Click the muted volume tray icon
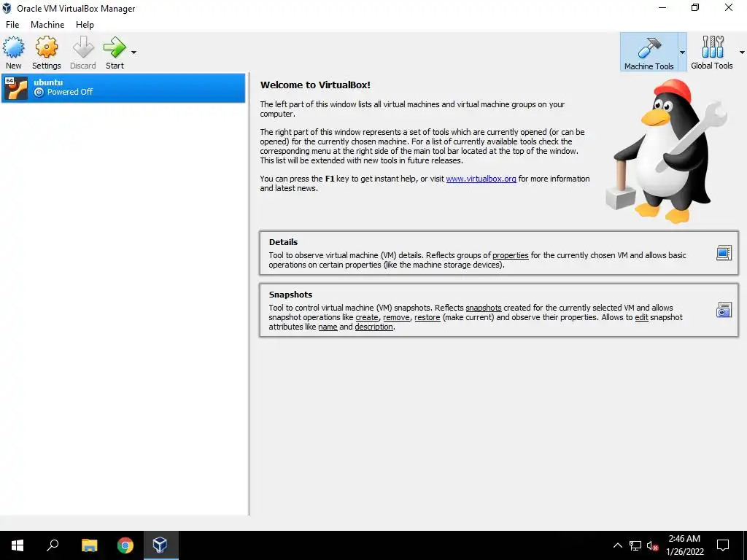 (652, 545)
